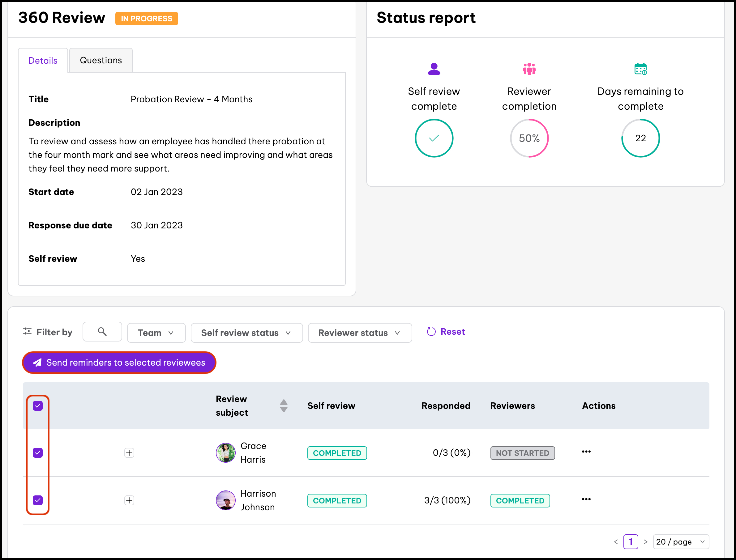This screenshot has width=736, height=560.
Task: Reset the filters
Action: point(446,332)
